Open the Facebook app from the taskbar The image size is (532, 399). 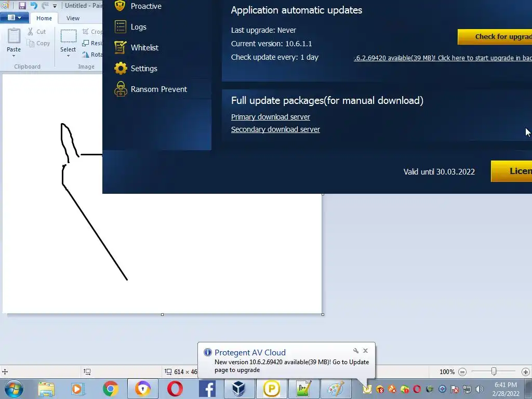point(207,389)
